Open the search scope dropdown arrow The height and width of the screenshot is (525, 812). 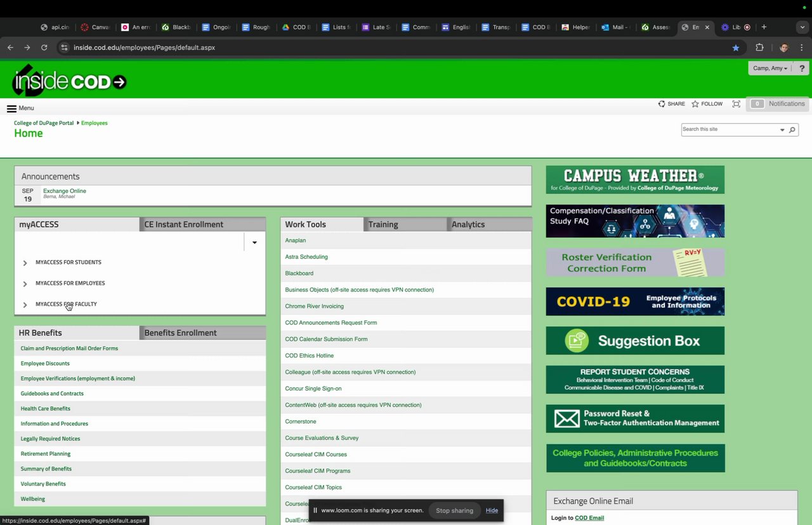[x=782, y=130]
